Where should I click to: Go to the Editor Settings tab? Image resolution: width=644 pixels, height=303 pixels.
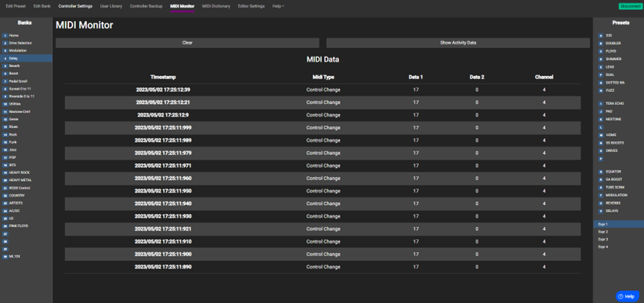pos(251,6)
